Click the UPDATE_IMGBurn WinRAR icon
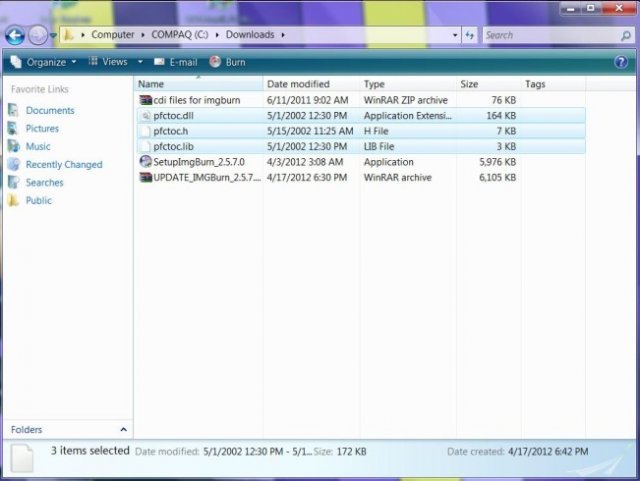This screenshot has width=640, height=481. pos(145,177)
